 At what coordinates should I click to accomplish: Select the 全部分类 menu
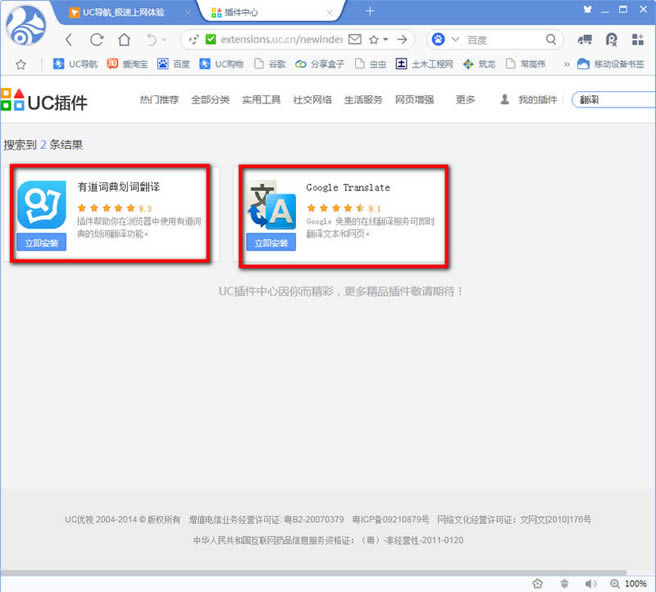pyautogui.click(x=210, y=100)
